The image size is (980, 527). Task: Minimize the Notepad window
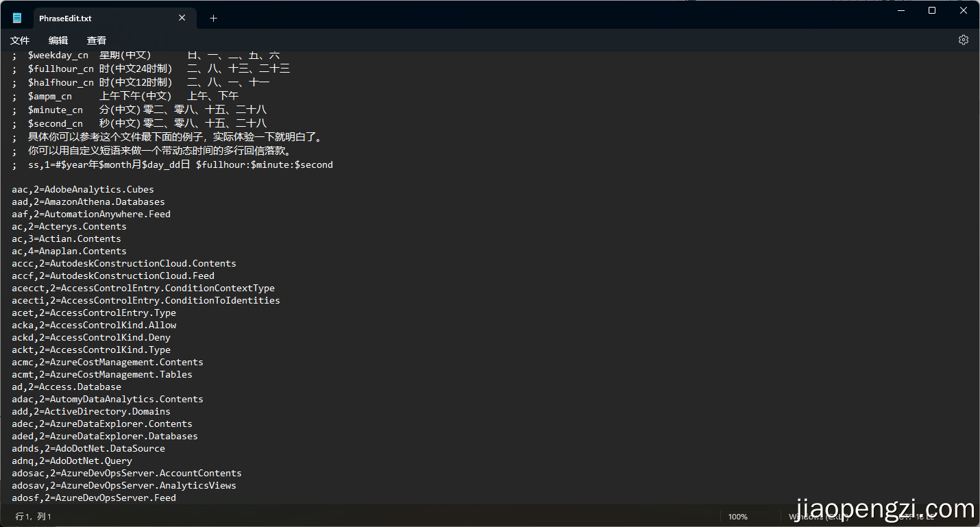pos(901,10)
